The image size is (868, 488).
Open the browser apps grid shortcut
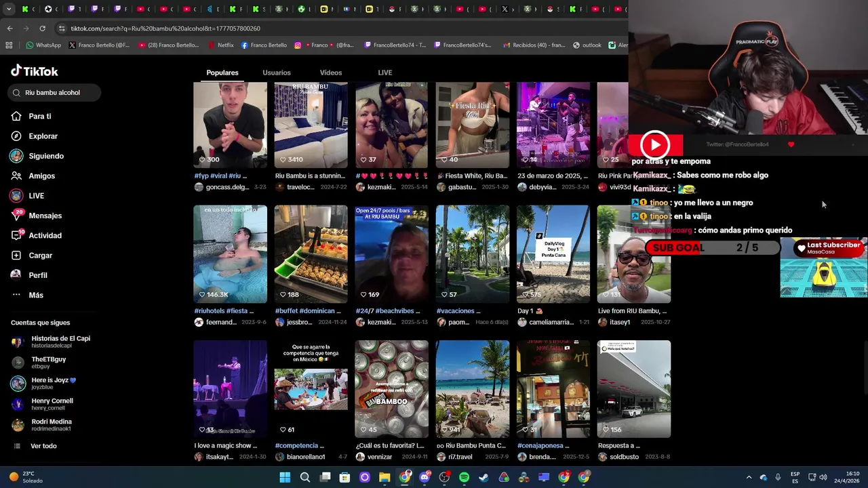[x=9, y=45]
